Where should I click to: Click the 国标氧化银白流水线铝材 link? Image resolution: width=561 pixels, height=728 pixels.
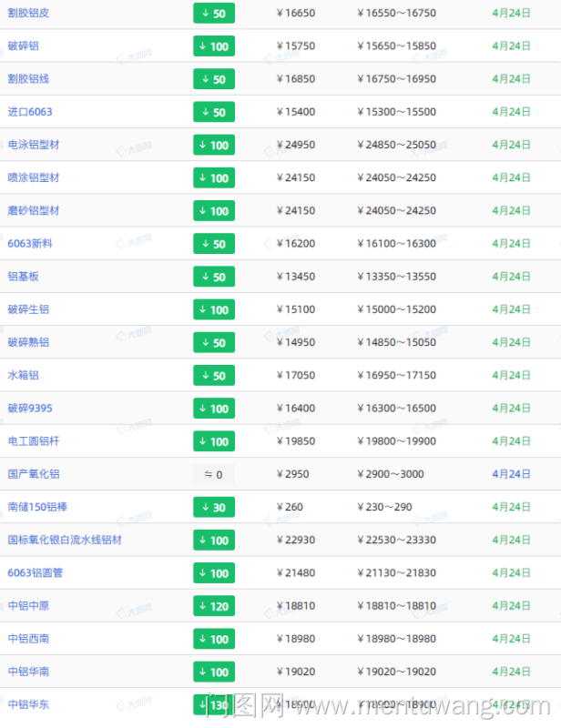click(65, 540)
